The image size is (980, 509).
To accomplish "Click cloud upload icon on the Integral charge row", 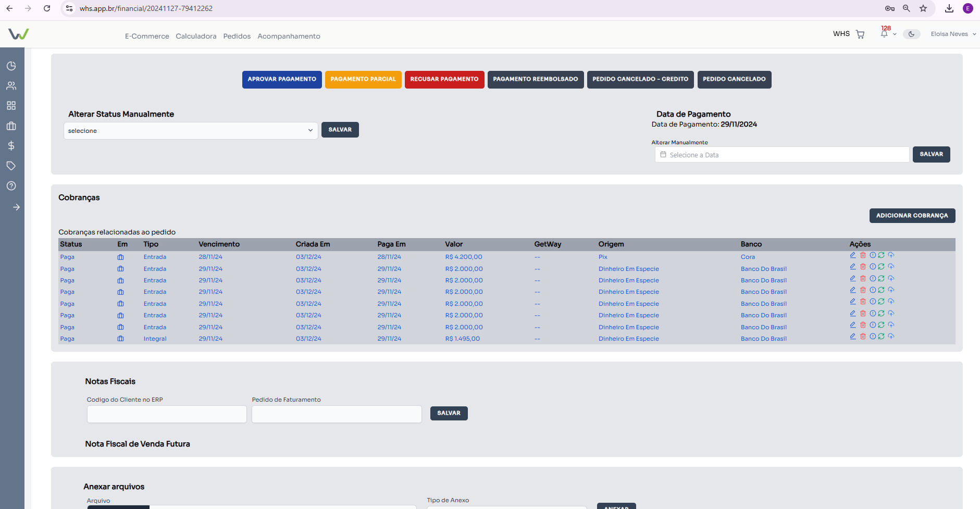I will (x=891, y=337).
